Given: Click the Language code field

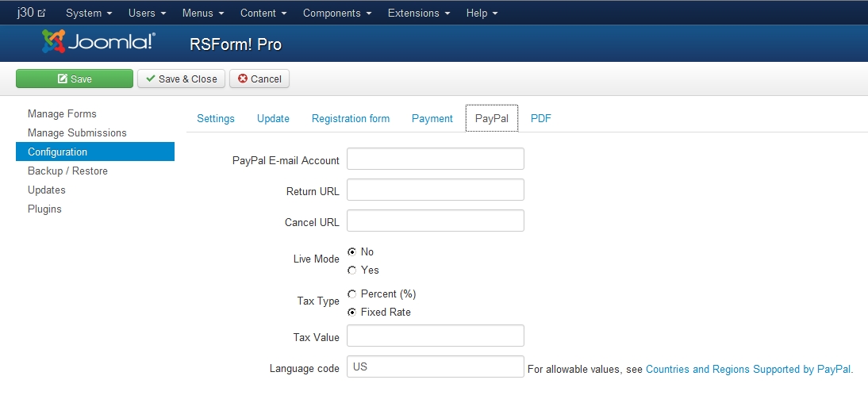Looking at the screenshot, I should 435,367.
